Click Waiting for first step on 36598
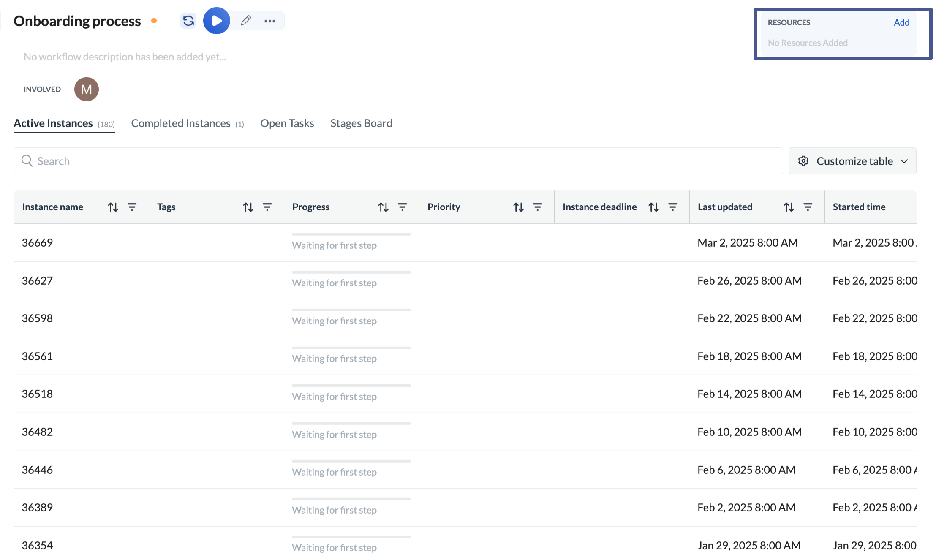This screenshot has width=936, height=560. pyautogui.click(x=334, y=321)
